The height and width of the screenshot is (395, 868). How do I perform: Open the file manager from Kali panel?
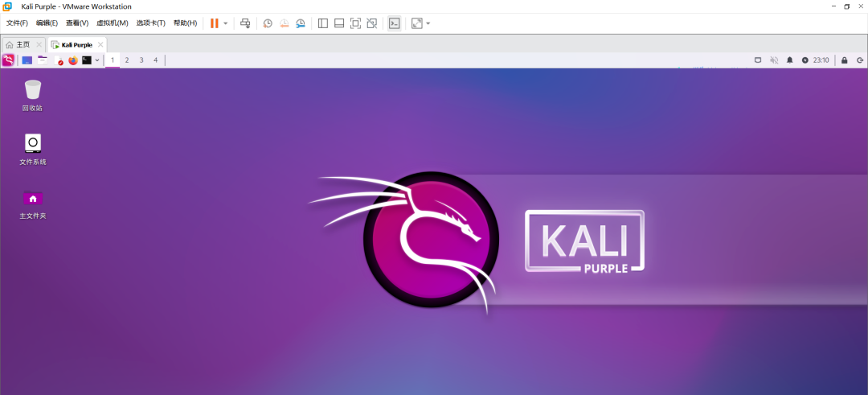point(43,60)
